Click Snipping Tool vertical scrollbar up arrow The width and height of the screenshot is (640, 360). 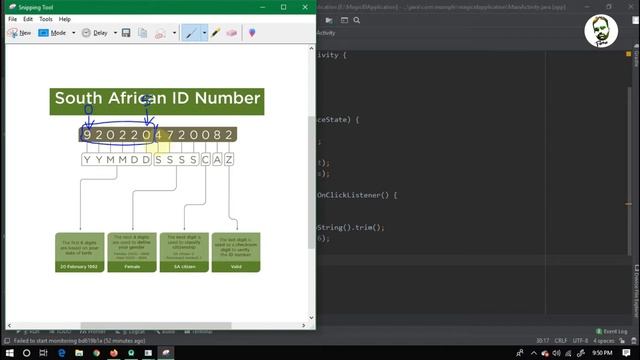click(311, 48)
